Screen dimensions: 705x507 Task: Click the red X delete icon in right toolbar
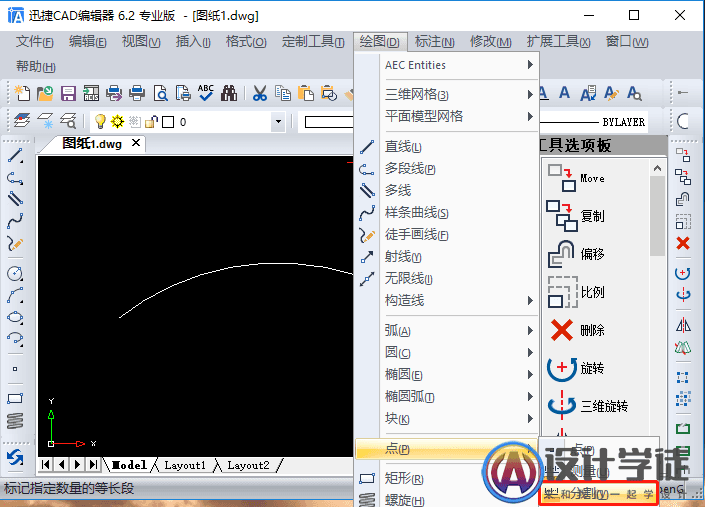(x=683, y=243)
